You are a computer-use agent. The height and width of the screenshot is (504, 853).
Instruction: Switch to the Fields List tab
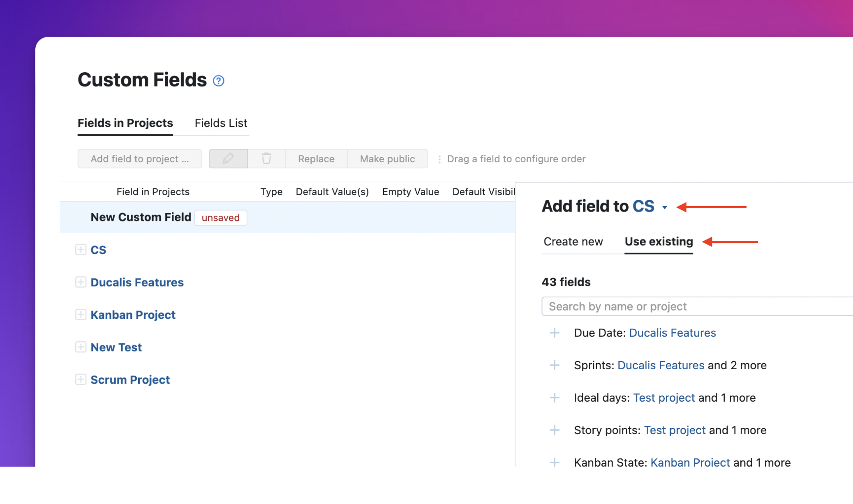tap(221, 123)
